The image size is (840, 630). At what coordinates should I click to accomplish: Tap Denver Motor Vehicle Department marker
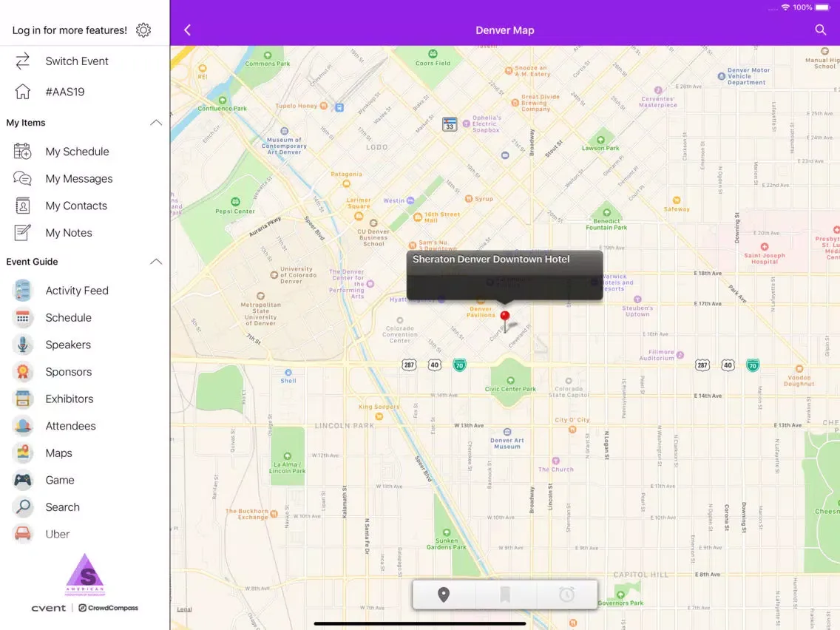722,76
